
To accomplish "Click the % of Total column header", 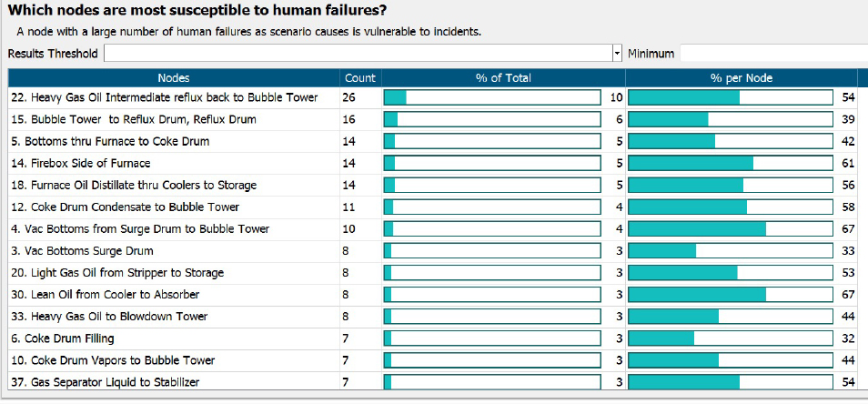I will click(503, 78).
